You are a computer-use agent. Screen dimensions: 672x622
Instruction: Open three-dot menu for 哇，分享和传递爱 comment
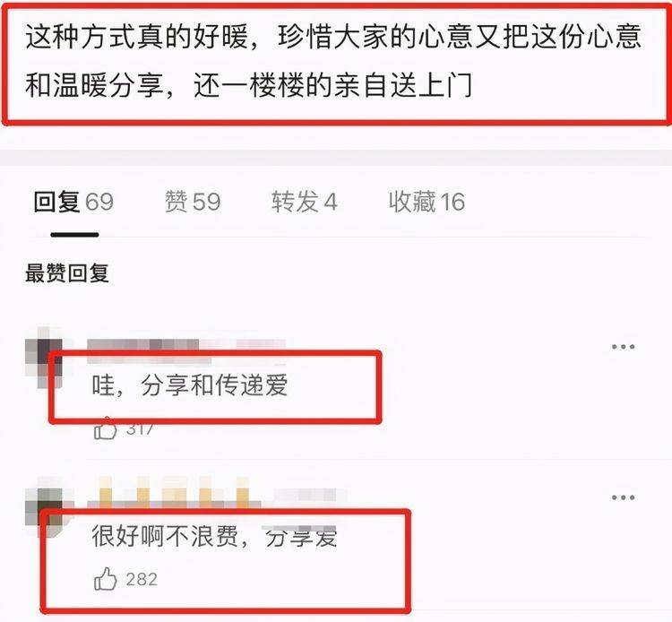point(623,346)
